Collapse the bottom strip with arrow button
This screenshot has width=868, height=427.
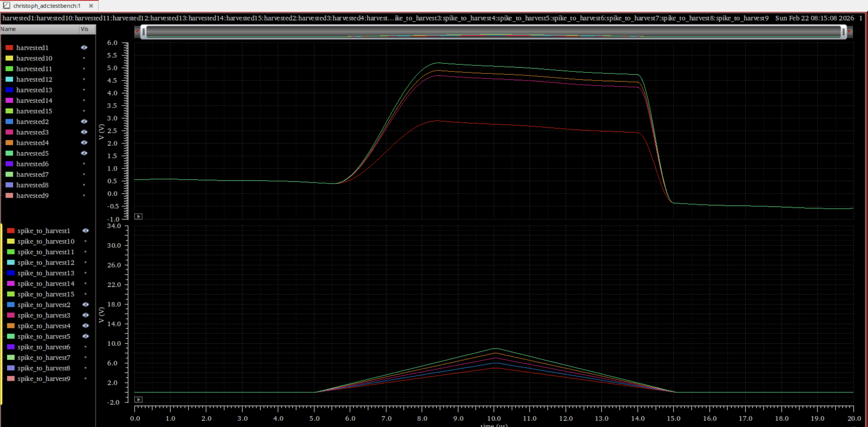138,399
